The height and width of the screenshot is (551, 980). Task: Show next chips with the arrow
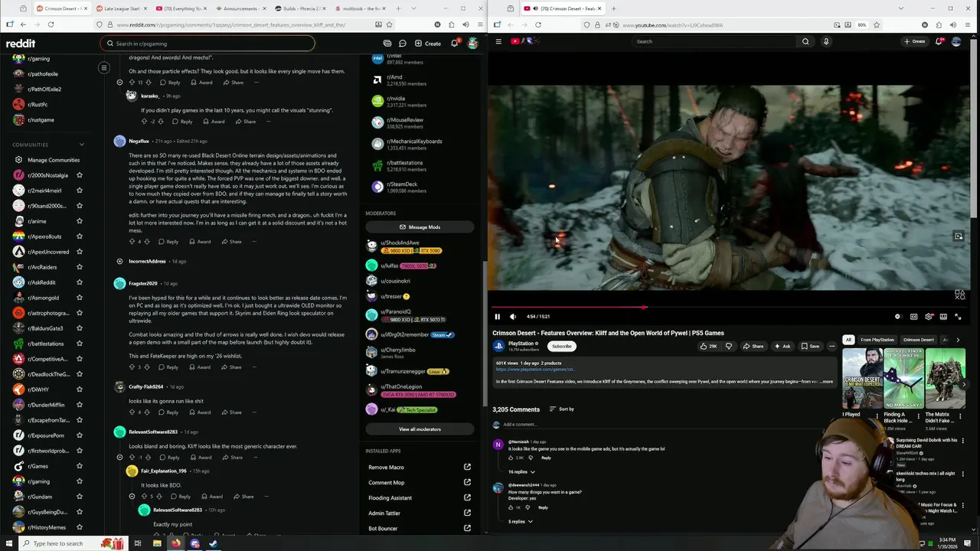[x=958, y=340]
